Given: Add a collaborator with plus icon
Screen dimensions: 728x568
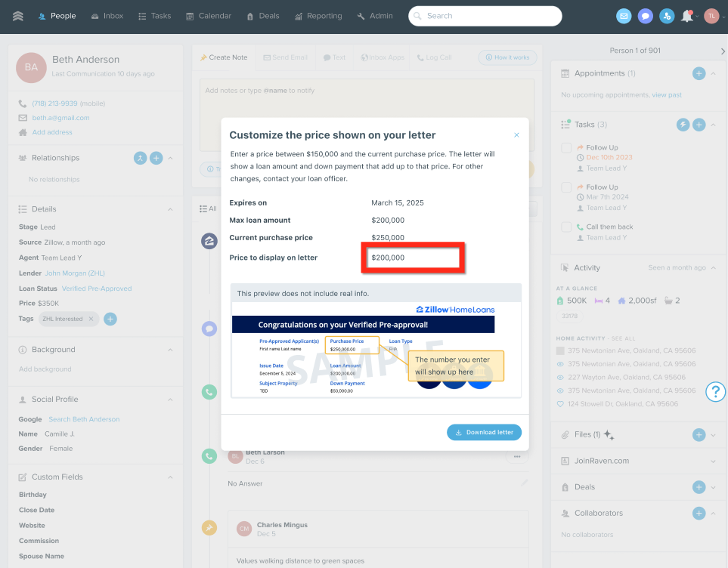Looking at the screenshot, I should pyautogui.click(x=699, y=514).
